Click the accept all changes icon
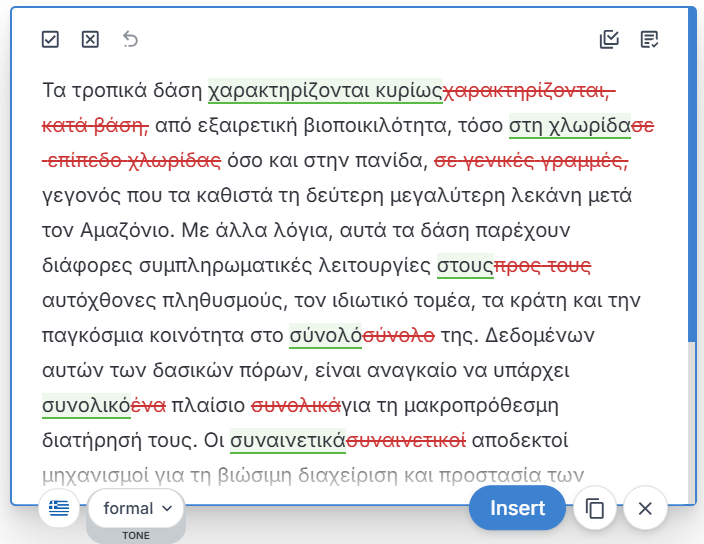This screenshot has height=544, width=704. [609, 40]
